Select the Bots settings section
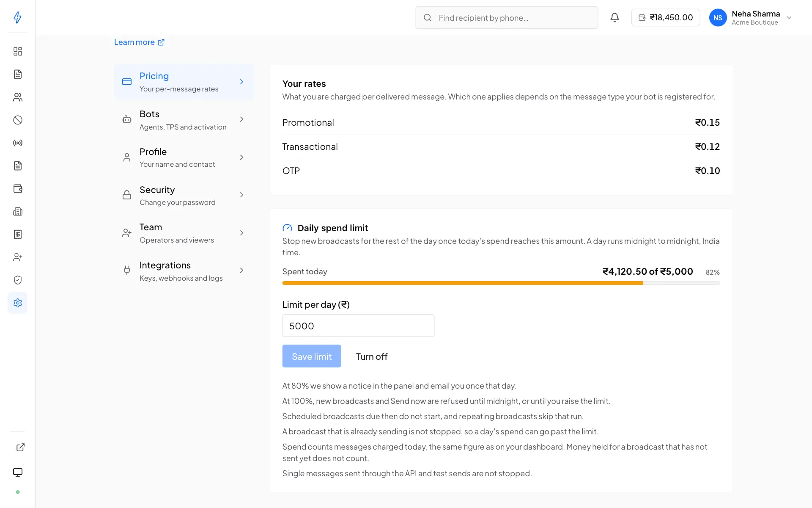The height and width of the screenshot is (508, 812). pos(184,120)
